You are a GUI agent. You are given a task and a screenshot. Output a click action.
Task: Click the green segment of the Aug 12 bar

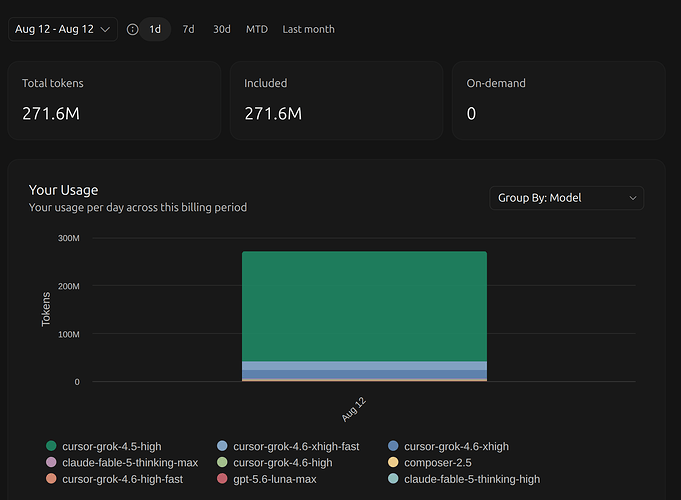tap(364, 306)
